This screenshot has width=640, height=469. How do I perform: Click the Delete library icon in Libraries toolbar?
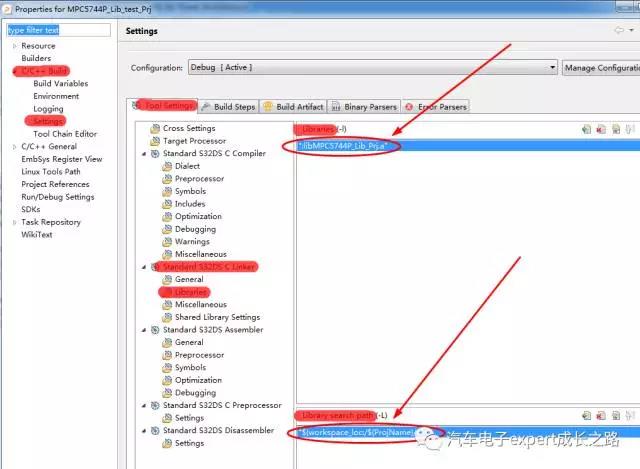pyautogui.click(x=601, y=129)
